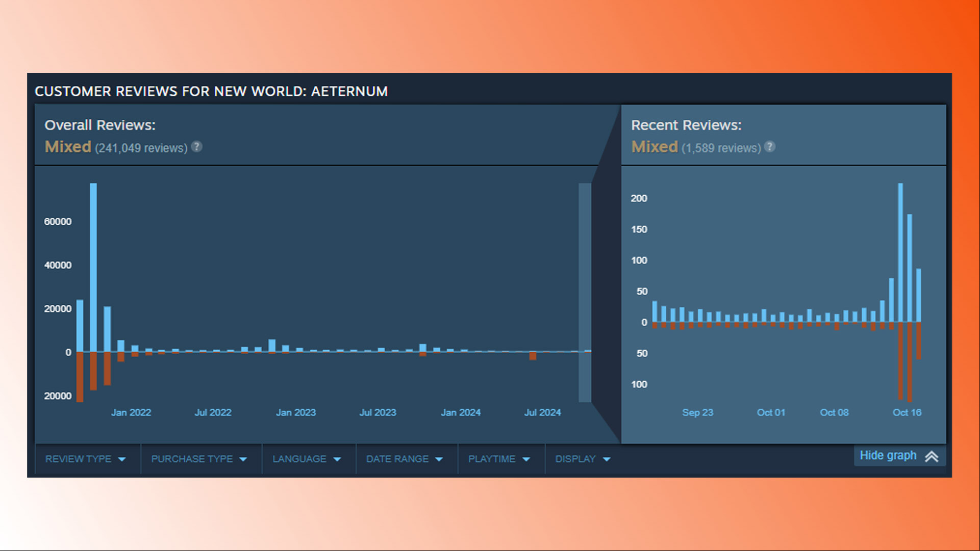Click the "Jan 2022" axis label

point(131,412)
